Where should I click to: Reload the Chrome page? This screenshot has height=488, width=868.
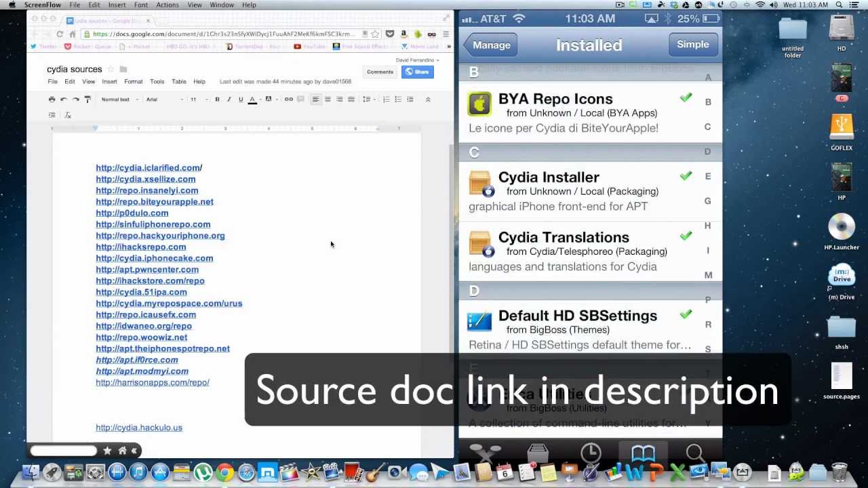click(x=60, y=34)
